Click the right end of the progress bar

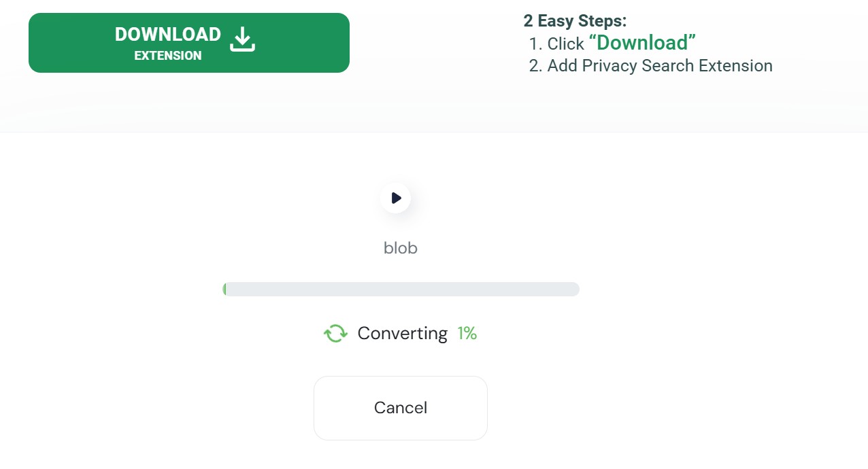pos(574,289)
